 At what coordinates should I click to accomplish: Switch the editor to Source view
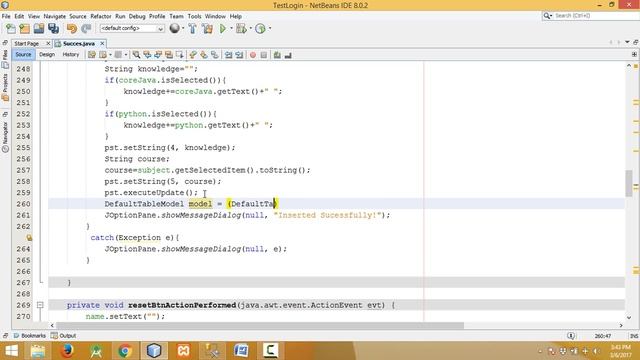23,54
